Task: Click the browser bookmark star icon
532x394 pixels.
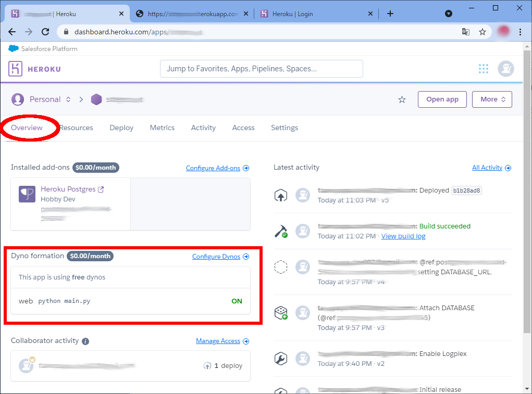Action: (x=482, y=32)
